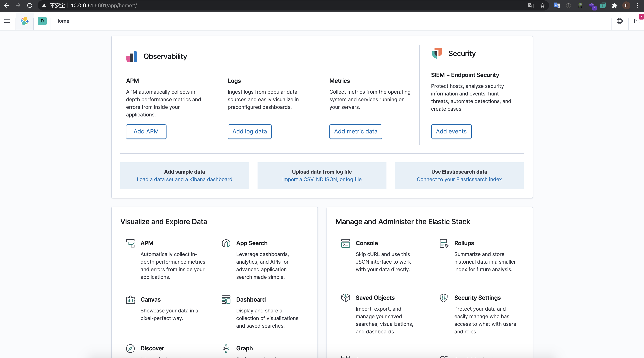
Task: Click the Add events button
Action: 451,131
